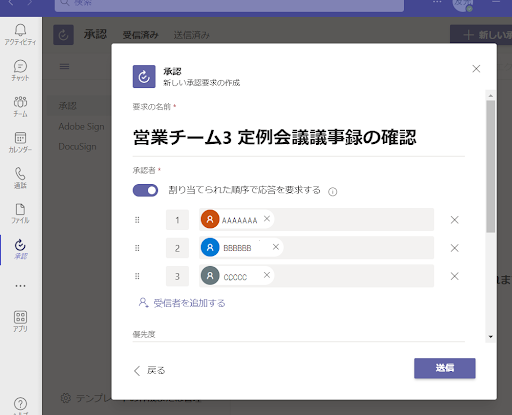Open Help icon at the sidebar bottom
The width and height of the screenshot is (512, 415).
click(x=20, y=404)
